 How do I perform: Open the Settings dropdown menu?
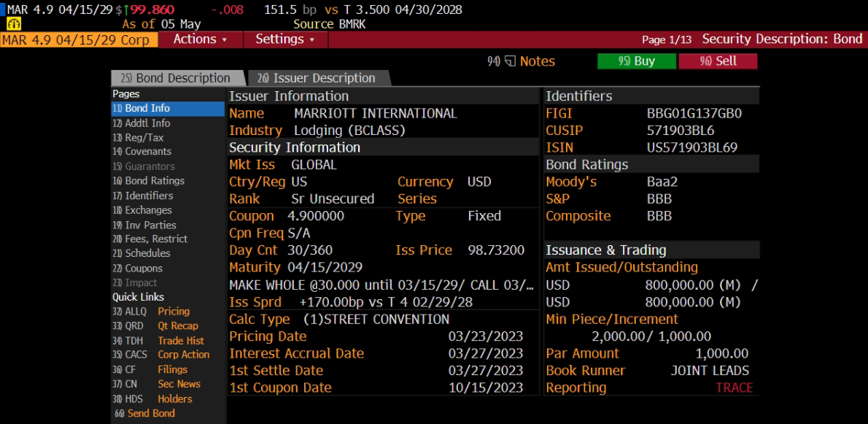click(x=284, y=39)
